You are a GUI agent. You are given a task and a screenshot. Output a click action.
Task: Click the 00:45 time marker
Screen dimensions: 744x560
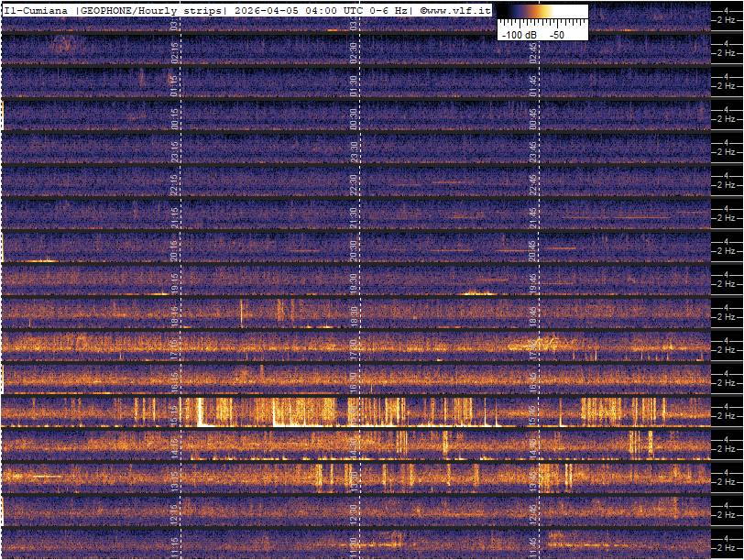coord(532,120)
